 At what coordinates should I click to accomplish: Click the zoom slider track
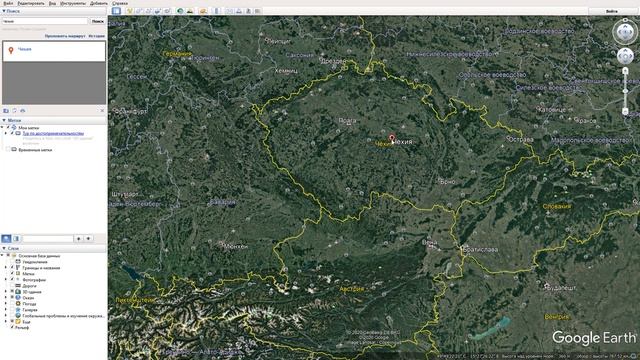[625, 91]
